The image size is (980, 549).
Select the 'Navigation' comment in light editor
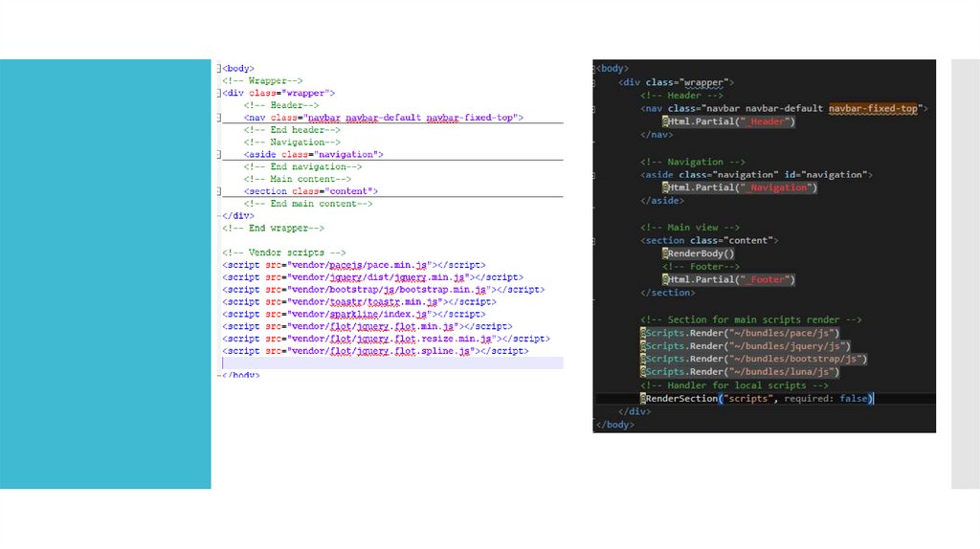[x=292, y=142]
